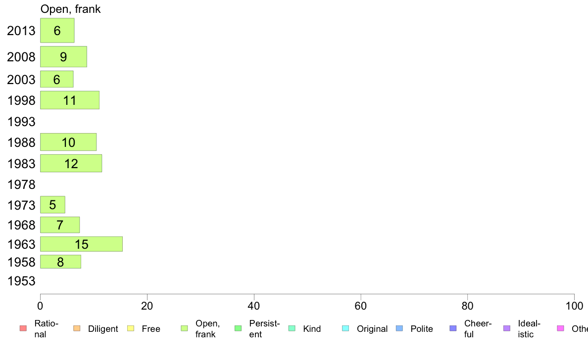
Task: Click the Polite legend blue swatch
Action: pos(399,328)
